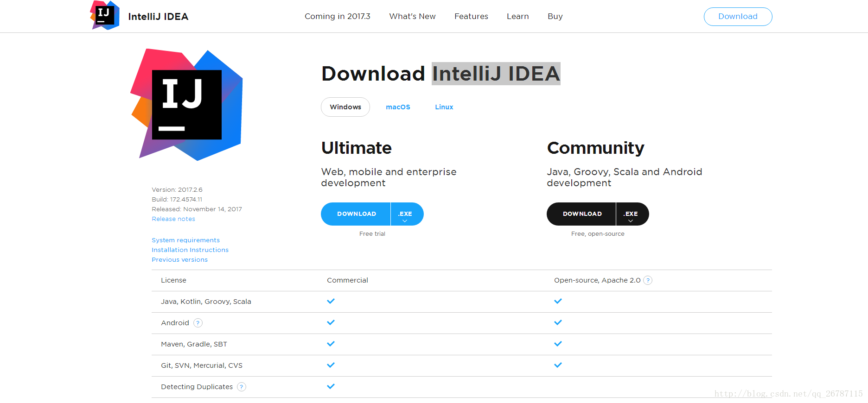Click highlighted IntelliJ IDEA heading text
The width and height of the screenshot is (868, 403).
[x=496, y=74]
